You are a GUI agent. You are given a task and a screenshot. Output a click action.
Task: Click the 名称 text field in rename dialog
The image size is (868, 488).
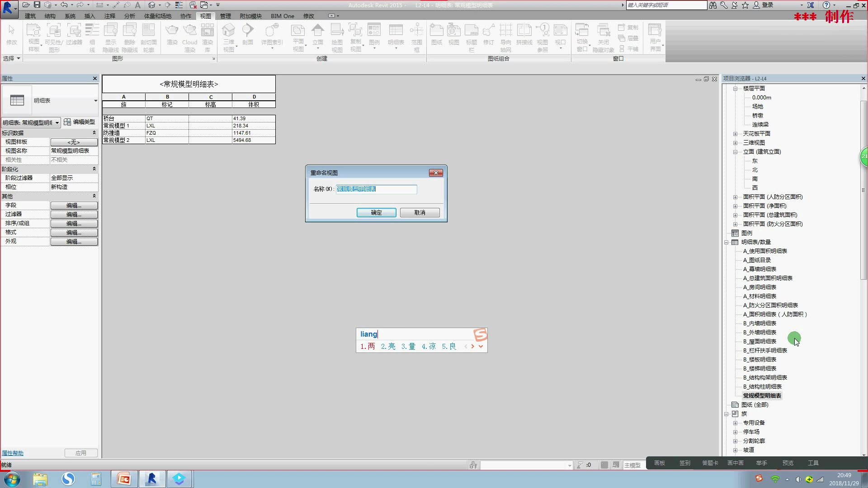[376, 189]
